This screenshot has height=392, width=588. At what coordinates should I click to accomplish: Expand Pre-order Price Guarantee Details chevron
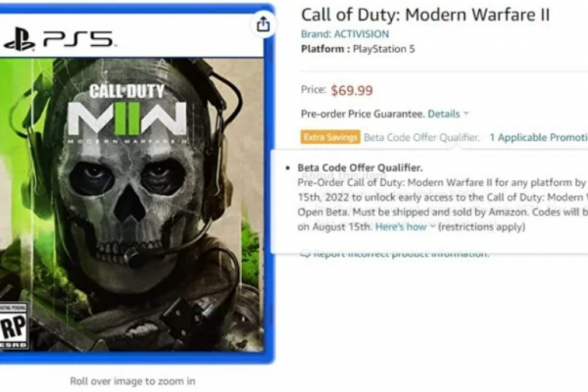point(466,113)
